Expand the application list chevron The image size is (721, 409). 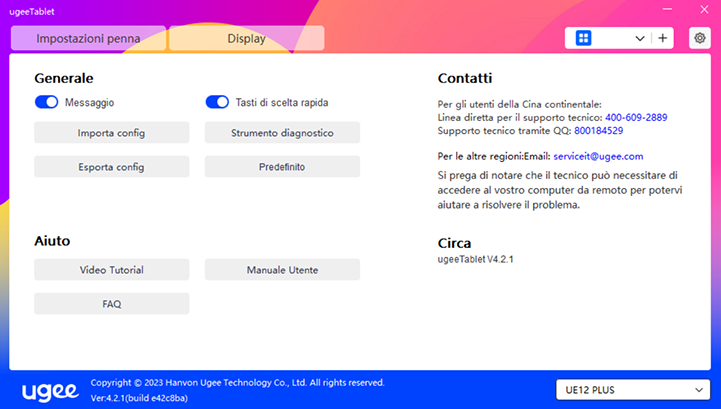click(640, 38)
